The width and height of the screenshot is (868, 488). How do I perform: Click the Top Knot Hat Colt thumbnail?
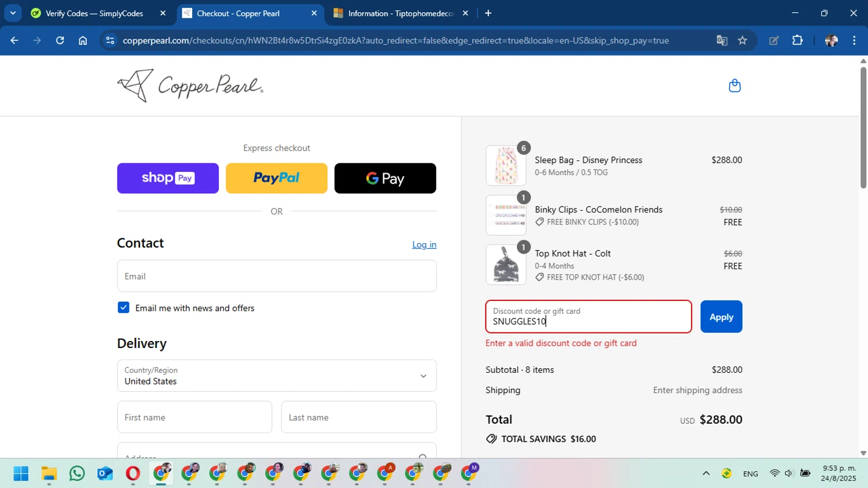(506, 265)
